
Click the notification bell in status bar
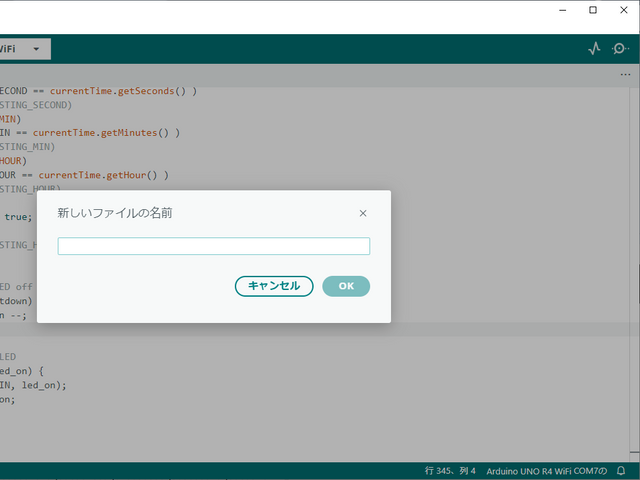coord(621,471)
